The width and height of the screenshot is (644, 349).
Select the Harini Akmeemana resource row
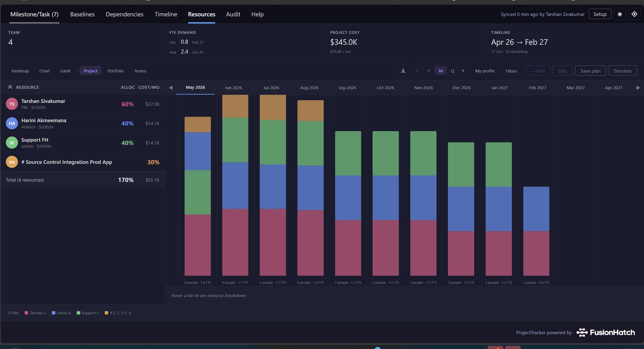coord(83,123)
